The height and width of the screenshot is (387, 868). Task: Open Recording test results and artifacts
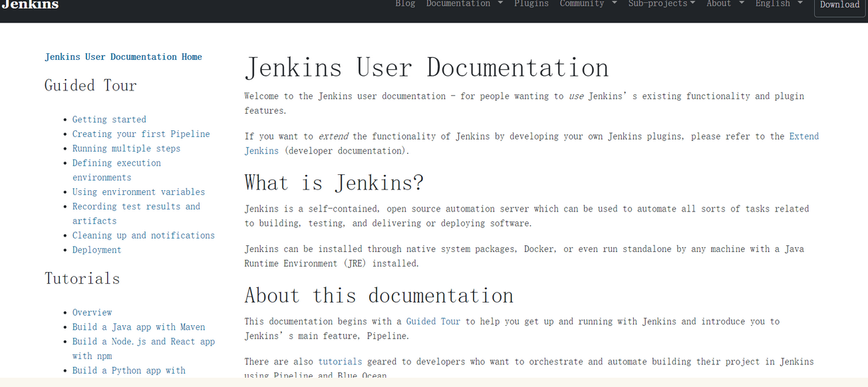[136, 213]
